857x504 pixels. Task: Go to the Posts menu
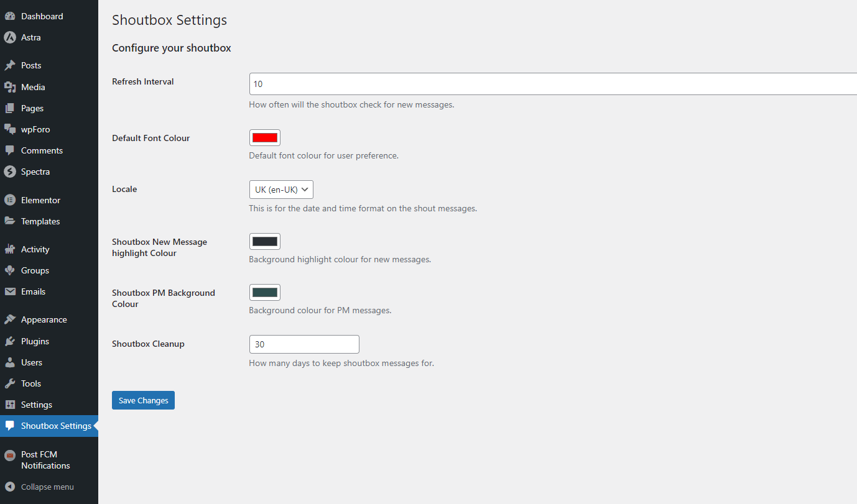coord(49,65)
